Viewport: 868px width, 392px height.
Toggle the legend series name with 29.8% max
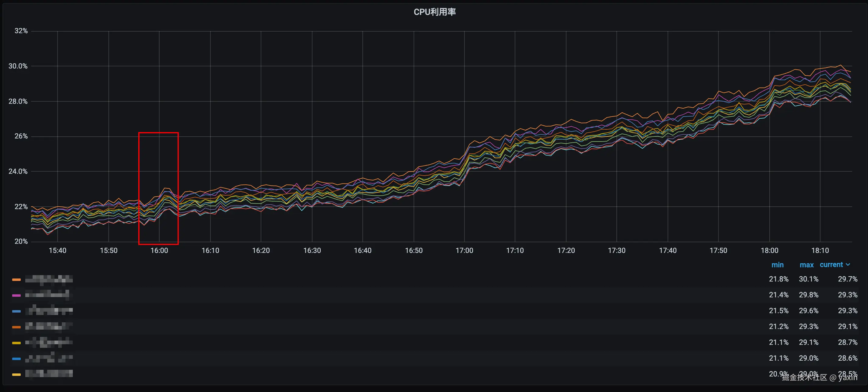pyautogui.click(x=47, y=295)
